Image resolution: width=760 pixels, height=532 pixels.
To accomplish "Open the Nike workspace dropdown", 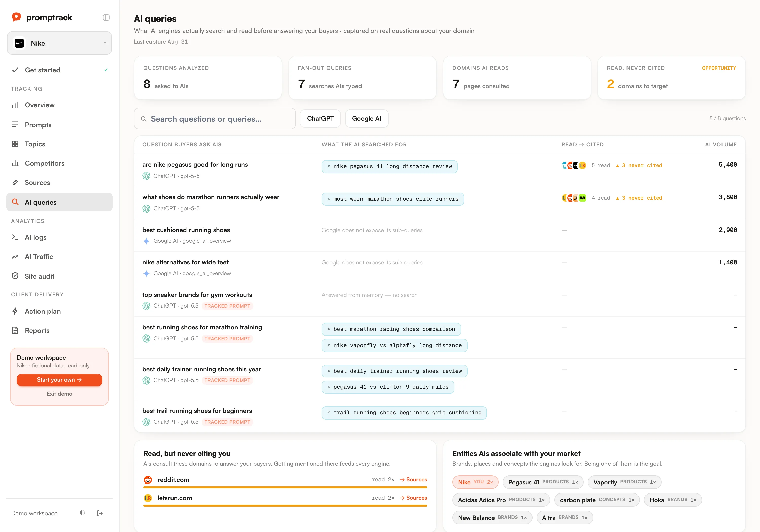I will (x=60, y=43).
